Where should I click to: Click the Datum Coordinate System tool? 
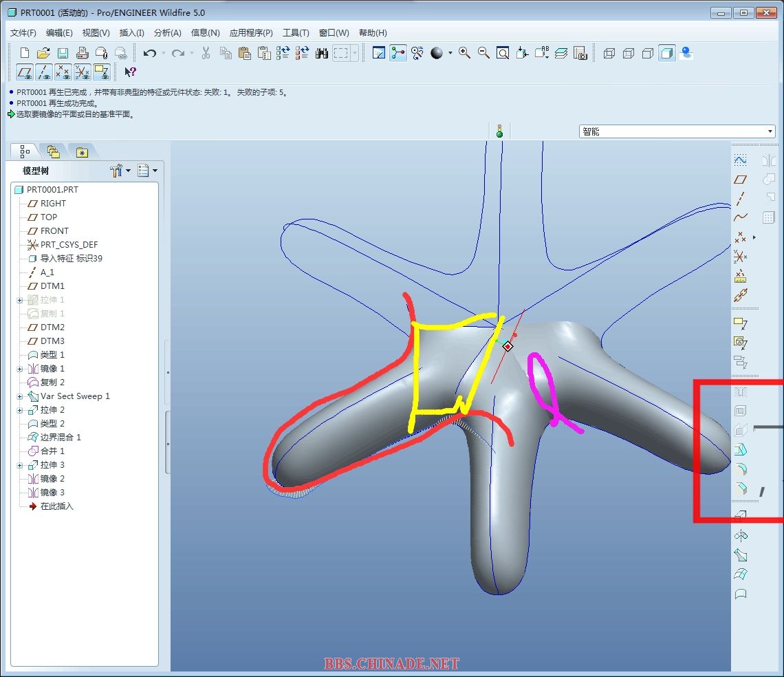[x=740, y=257]
